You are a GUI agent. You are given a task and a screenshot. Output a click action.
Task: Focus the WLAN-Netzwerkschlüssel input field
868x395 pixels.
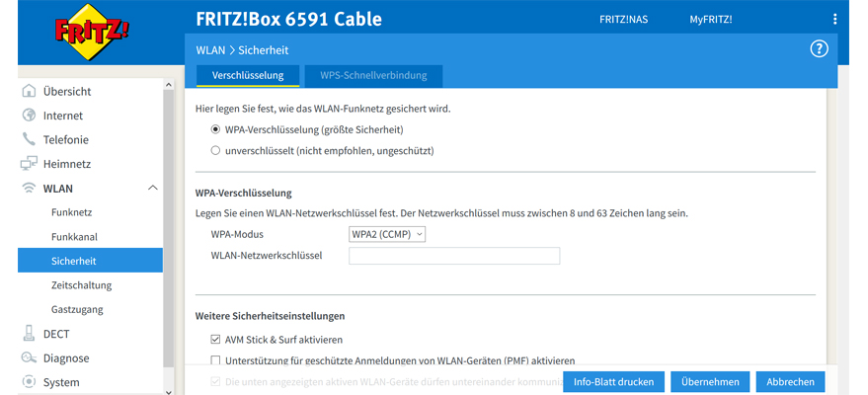[454, 256]
